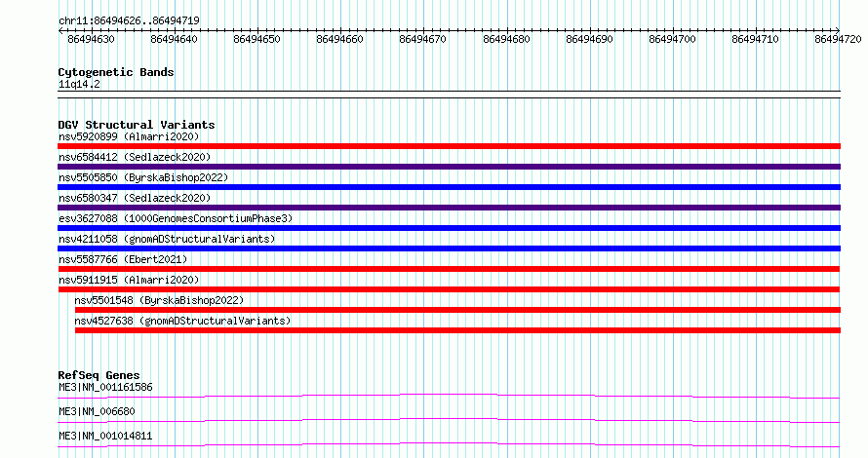Screen dimensions: 868x458
Task: Open nsv4527638 (gnomADStructuralVariants) label
Action: [x=182, y=321]
